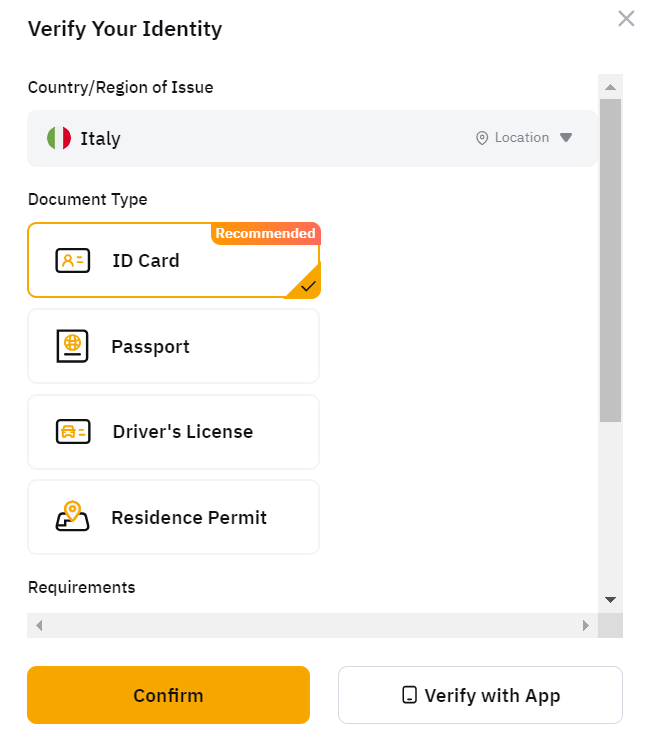Choose Driver's License option
This screenshot has height=739, width=655.
(x=173, y=432)
